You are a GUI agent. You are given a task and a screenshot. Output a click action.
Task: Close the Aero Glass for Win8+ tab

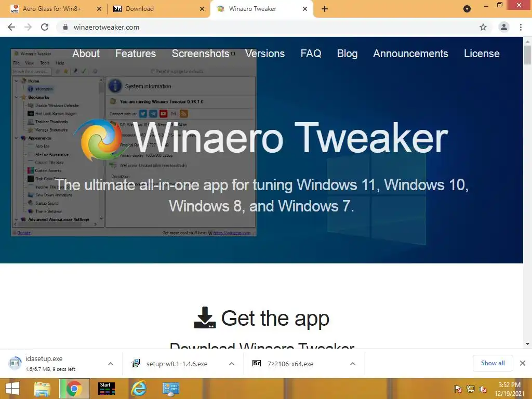99,9
